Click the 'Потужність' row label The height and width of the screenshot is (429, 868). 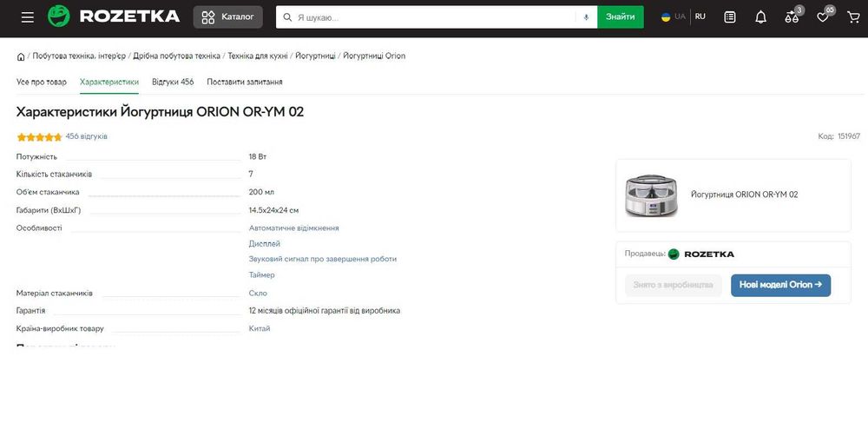click(x=36, y=156)
